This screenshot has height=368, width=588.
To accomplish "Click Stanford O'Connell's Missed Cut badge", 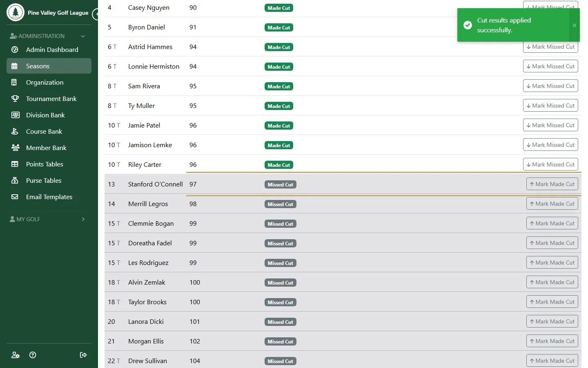I will pyautogui.click(x=281, y=184).
